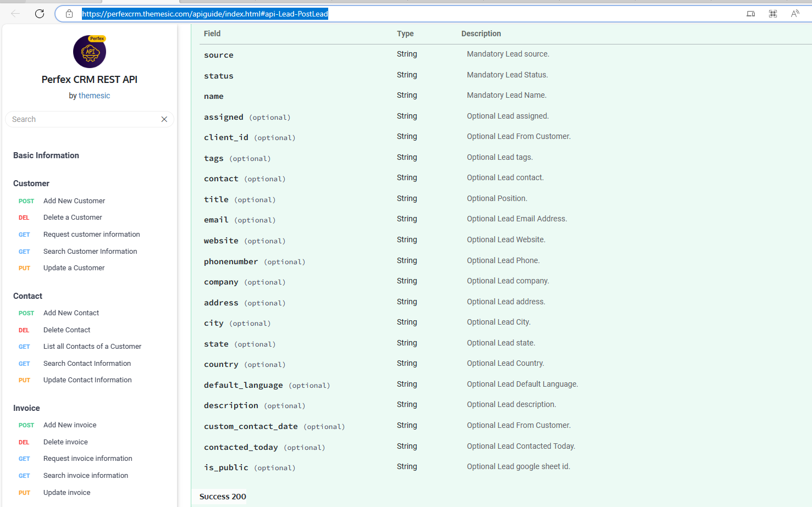This screenshot has width=812, height=507.
Task: Open Delete a Customer endpoint
Action: (73, 218)
